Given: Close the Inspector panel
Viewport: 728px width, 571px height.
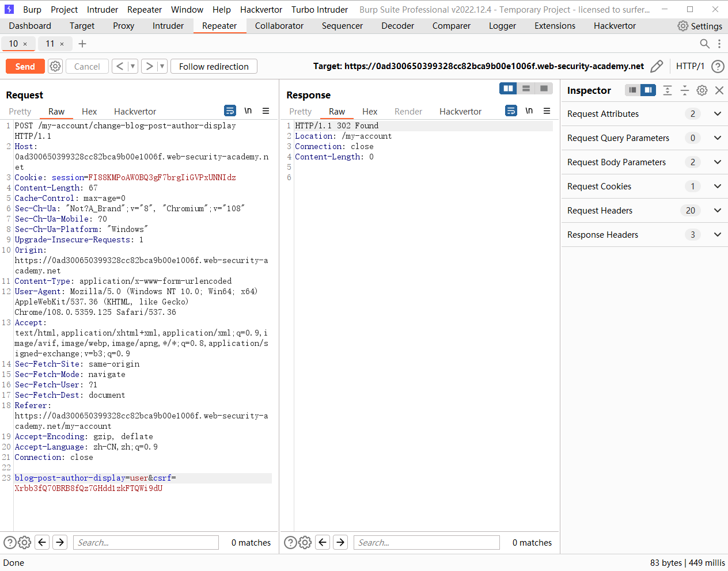Looking at the screenshot, I should click(719, 90).
